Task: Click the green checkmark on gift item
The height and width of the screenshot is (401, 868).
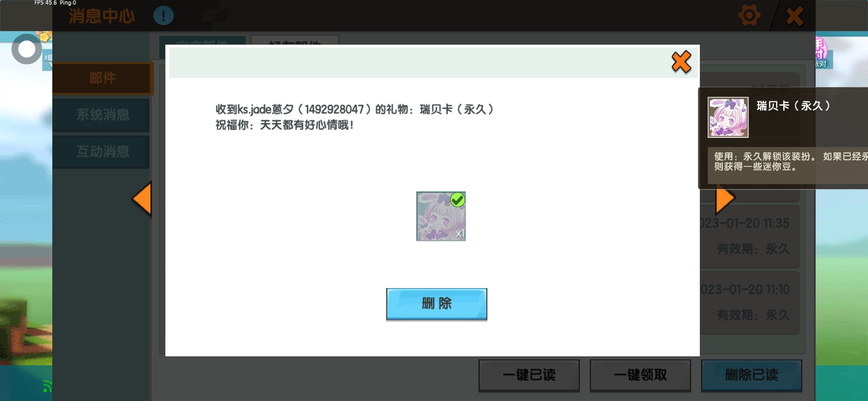Action: click(x=457, y=200)
